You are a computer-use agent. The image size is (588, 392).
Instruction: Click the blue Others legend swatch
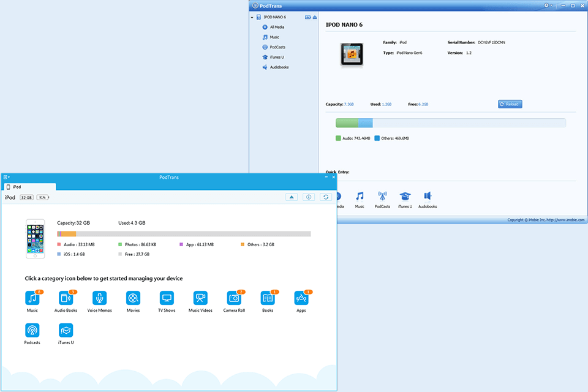point(377,138)
